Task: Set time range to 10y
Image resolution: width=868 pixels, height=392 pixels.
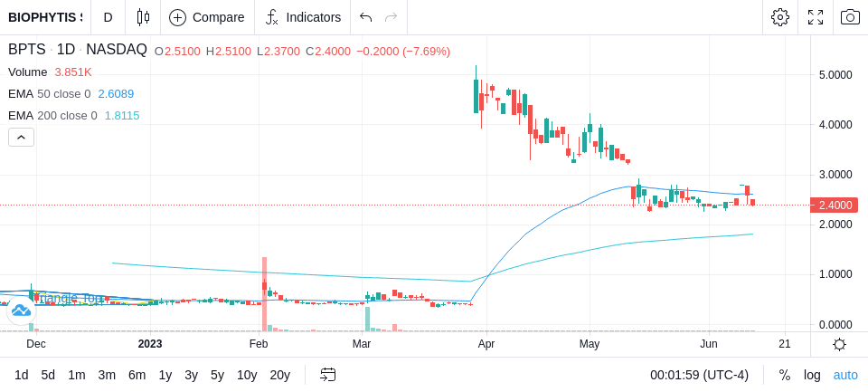Action: pyautogui.click(x=246, y=376)
